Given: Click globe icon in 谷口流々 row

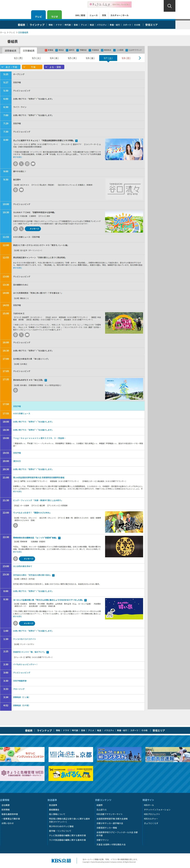Looking at the screenshot, I should tap(15, 190).
